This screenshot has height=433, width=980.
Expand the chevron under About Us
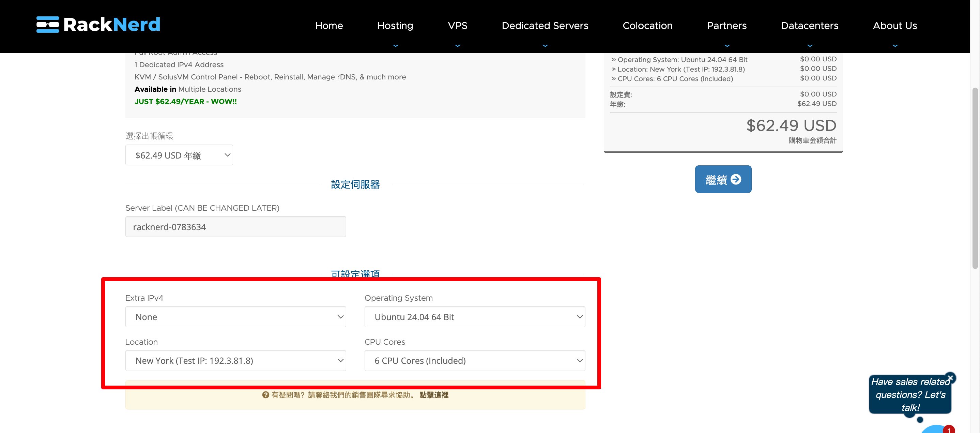[895, 46]
